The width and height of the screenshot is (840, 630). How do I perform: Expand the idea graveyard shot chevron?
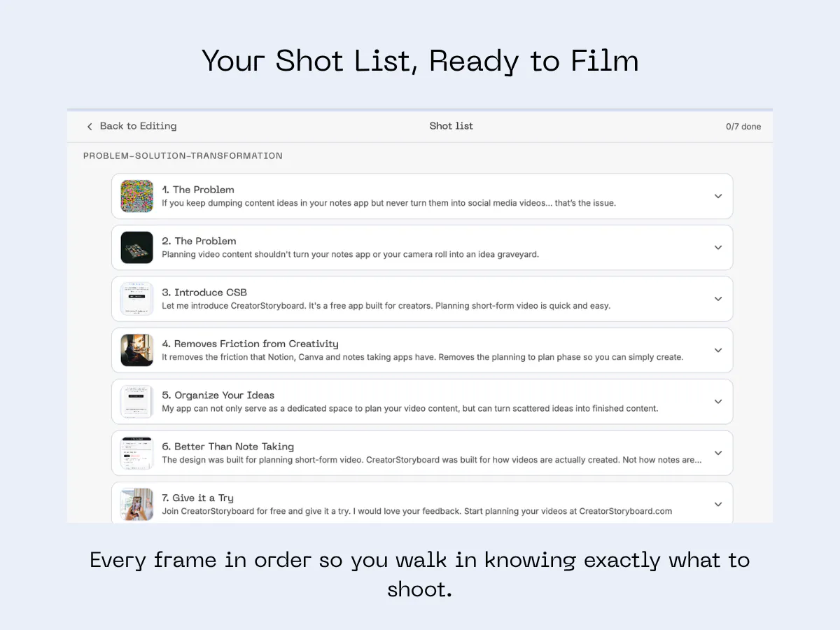pyautogui.click(x=717, y=247)
